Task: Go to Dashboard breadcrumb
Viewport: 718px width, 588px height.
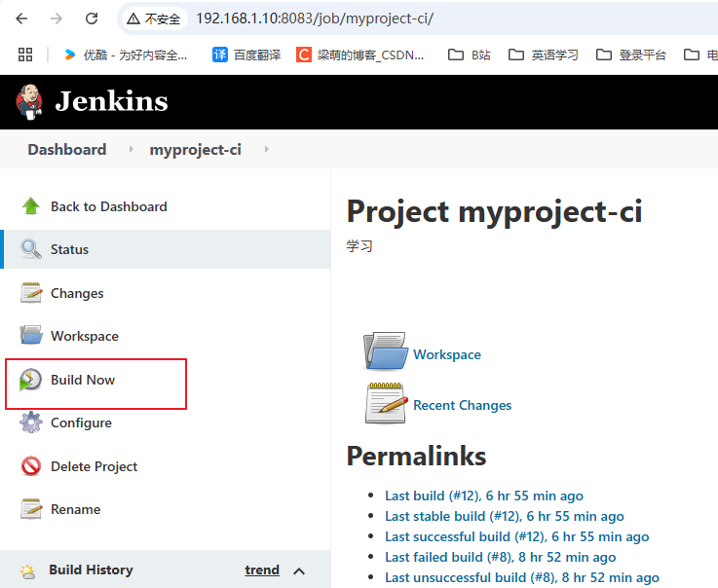Action: (x=67, y=150)
